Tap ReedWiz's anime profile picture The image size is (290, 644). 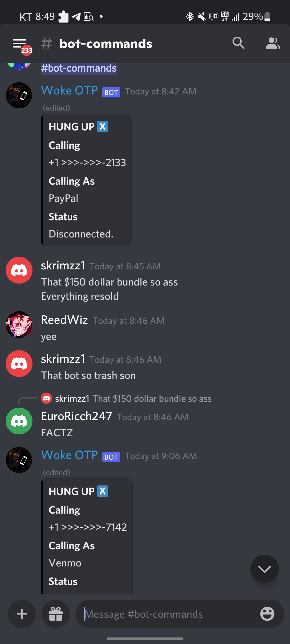point(19,325)
